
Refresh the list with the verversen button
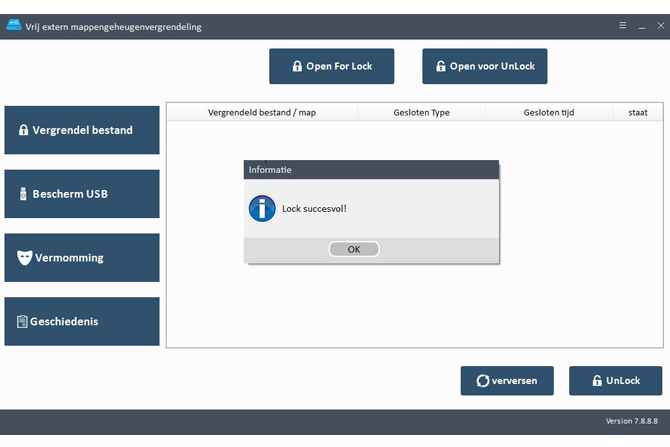[x=507, y=381]
